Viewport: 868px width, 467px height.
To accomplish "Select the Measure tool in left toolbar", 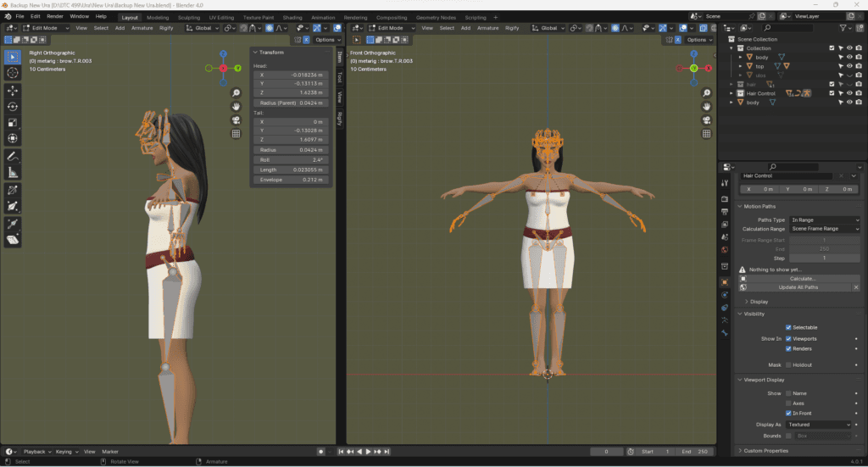I will [x=13, y=173].
